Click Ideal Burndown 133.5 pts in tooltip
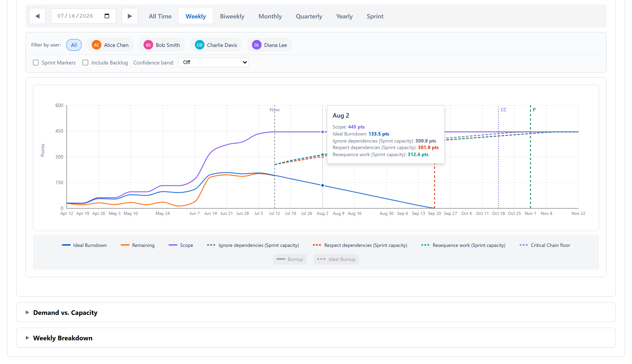632x364 pixels. click(x=379, y=134)
